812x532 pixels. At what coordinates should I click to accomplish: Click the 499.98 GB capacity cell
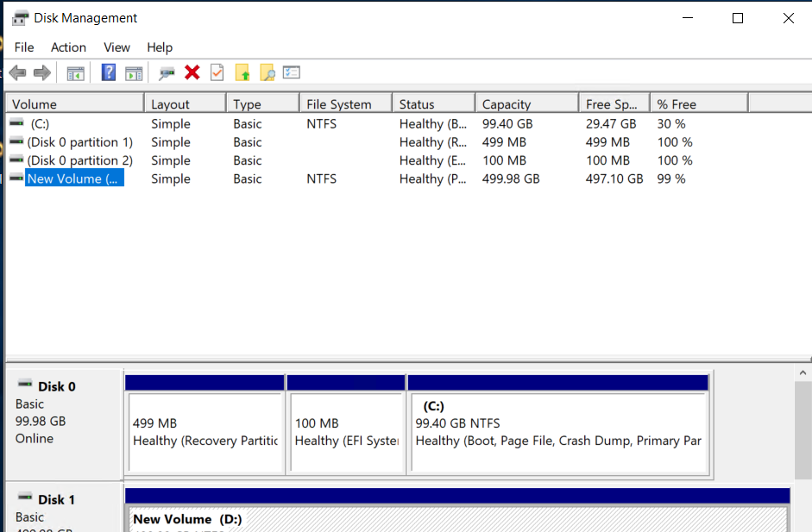pos(511,178)
